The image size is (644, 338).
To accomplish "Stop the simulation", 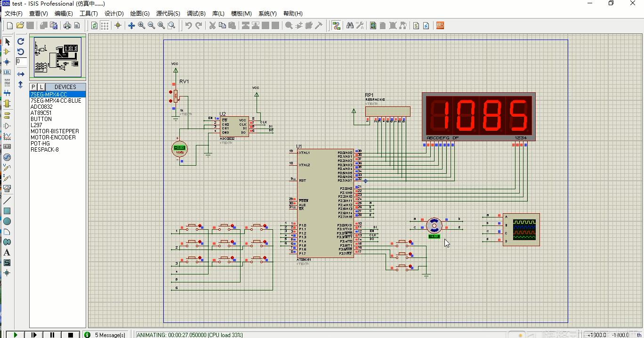I will click(x=70, y=335).
